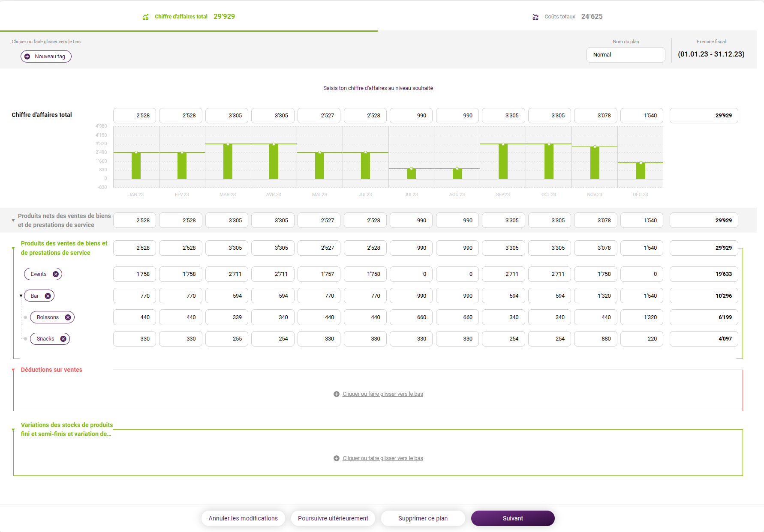Click the Nom du plan input field
Image resolution: width=764 pixels, height=532 pixels.
point(626,55)
